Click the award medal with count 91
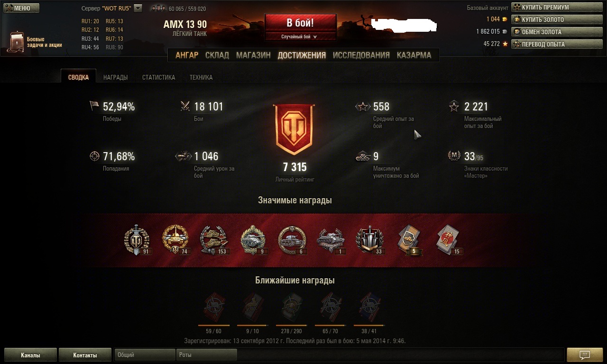 tap(137, 240)
